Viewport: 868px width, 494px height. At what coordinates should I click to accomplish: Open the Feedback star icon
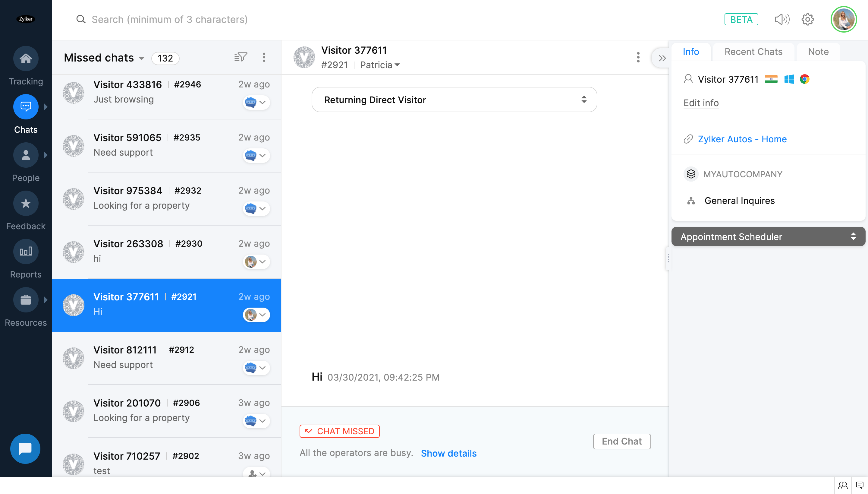26,204
